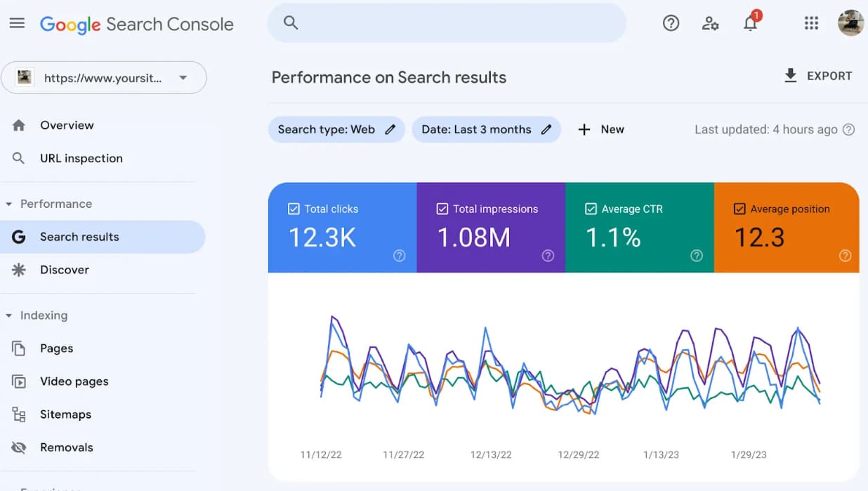This screenshot has width=868, height=491.
Task: Edit Search type filter pencil icon
Action: [390, 129]
